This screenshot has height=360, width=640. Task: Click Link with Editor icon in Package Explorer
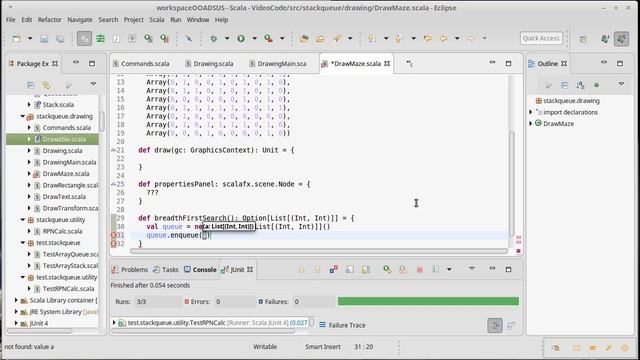tap(46, 85)
